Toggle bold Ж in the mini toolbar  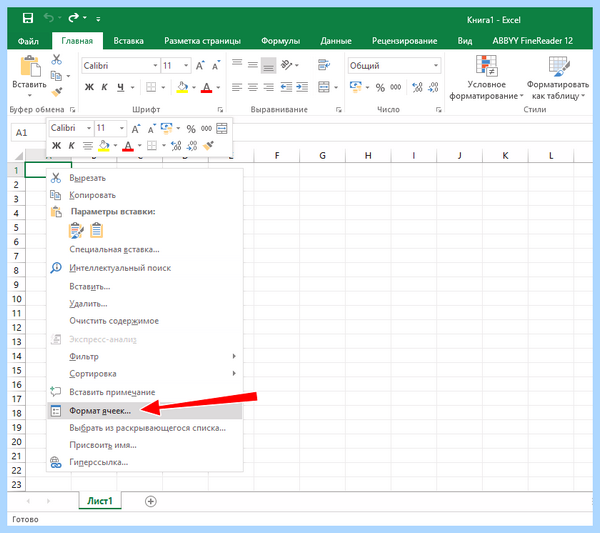pos(56,145)
